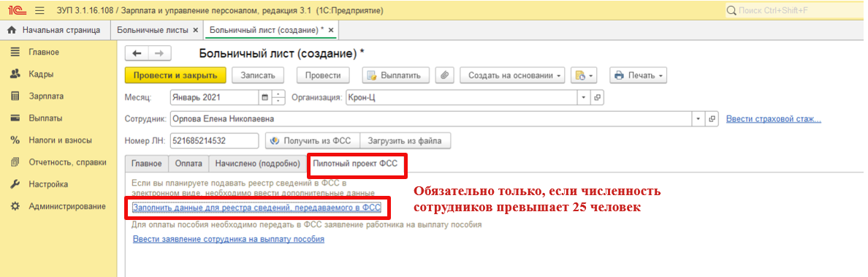Click the home icon on Начальная страница tab
868x277 pixels.
pyautogui.click(x=12, y=30)
